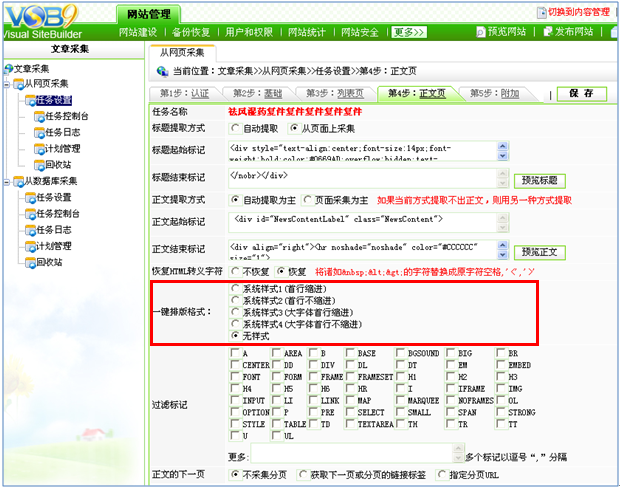Image resolution: width=620 pixels, height=489 pixels.
Task: Click up arrow of 标题起始标记 textarea
Action: pyautogui.click(x=503, y=146)
